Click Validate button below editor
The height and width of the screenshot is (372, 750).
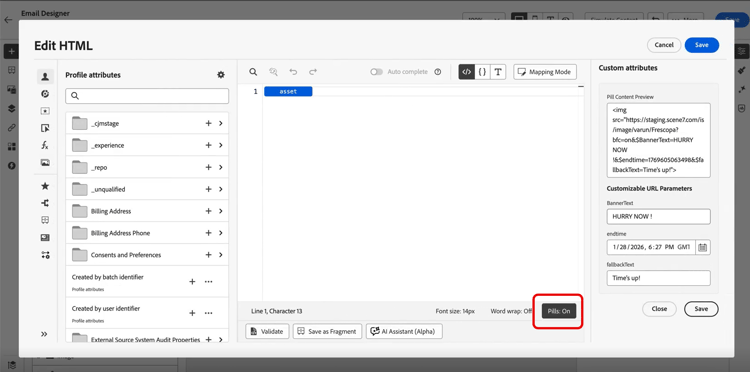tap(267, 331)
